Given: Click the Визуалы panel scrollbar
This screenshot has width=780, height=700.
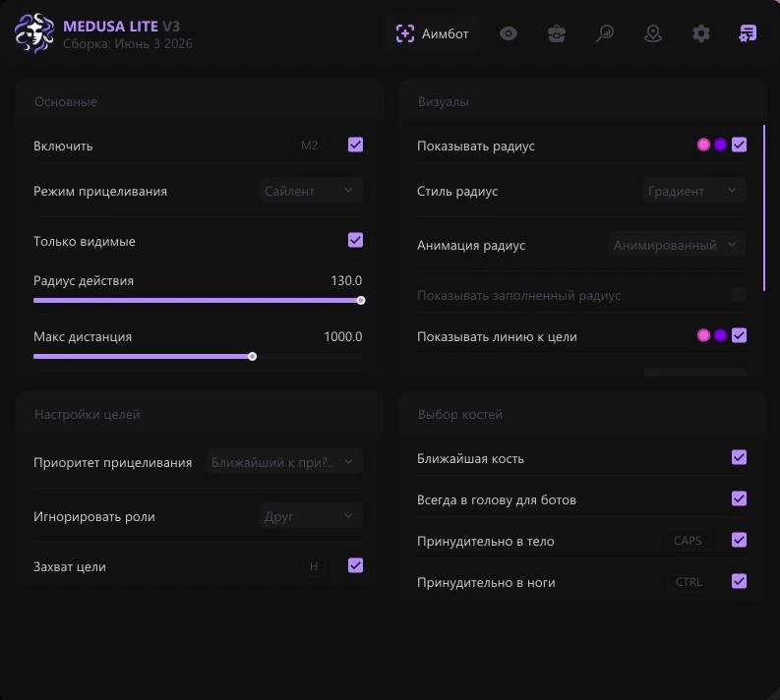Looking at the screenshot, I should pyautogui.click(x=764, y=207).
